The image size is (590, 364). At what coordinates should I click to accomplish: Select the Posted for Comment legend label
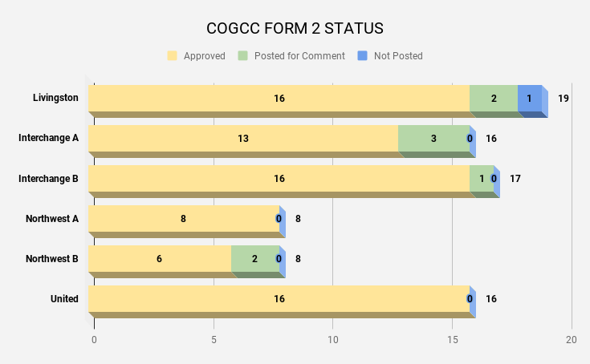299,56
